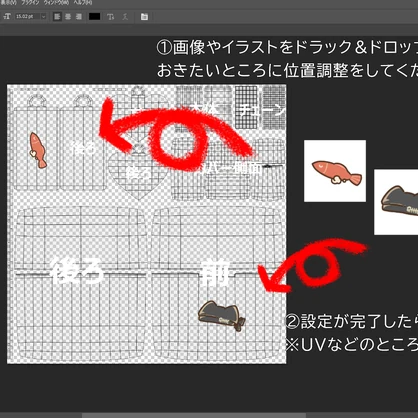Edit the 15.02 pt font size field
Image resolution: width=418 pixels, height=418 pixels.
pyautogui.click(x=27, y=16)
